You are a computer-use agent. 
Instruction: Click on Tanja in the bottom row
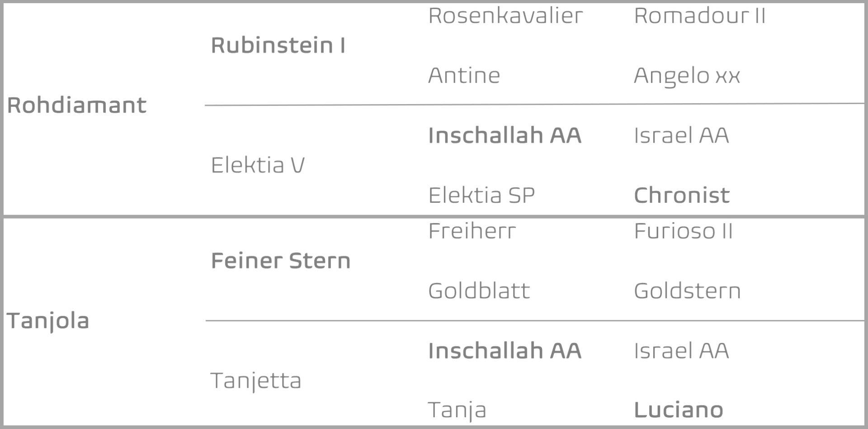[457, 410]
